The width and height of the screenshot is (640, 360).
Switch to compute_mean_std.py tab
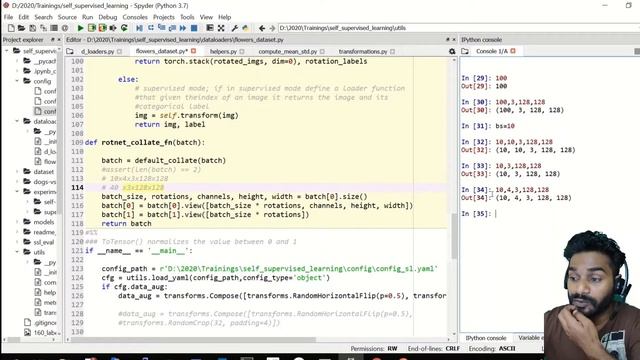click(288, 51)
